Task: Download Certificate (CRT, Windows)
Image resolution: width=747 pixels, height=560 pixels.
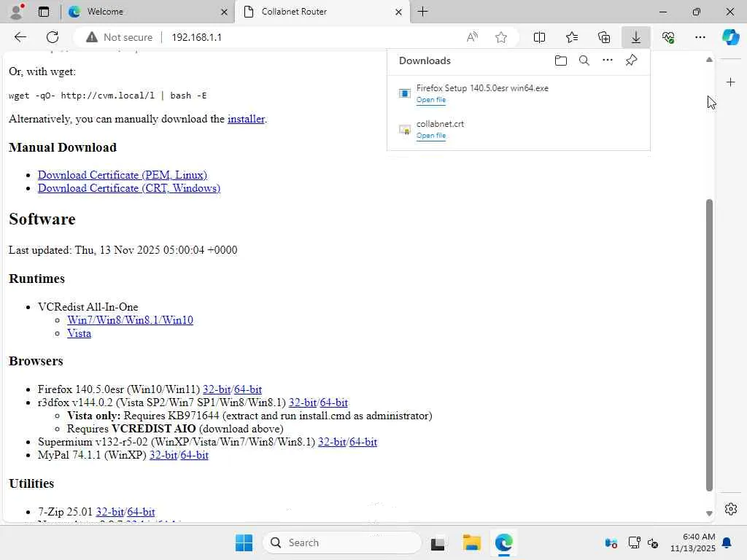Action: 129,188
